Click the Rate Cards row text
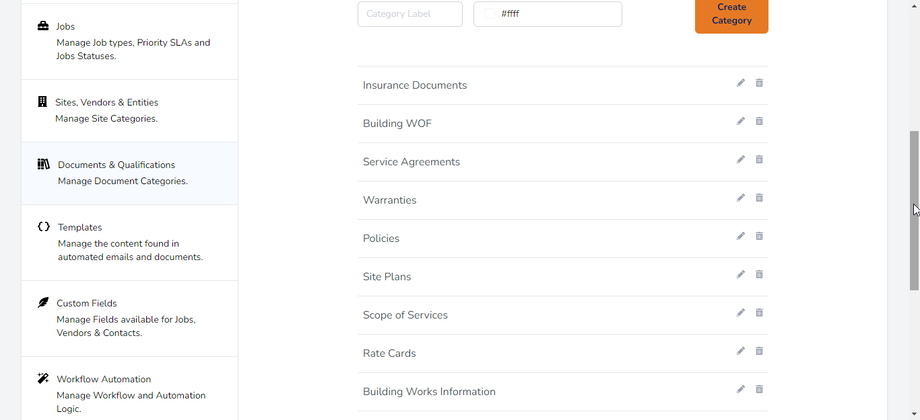This screenshot has height=420, width=920. [x=390, y=353]
